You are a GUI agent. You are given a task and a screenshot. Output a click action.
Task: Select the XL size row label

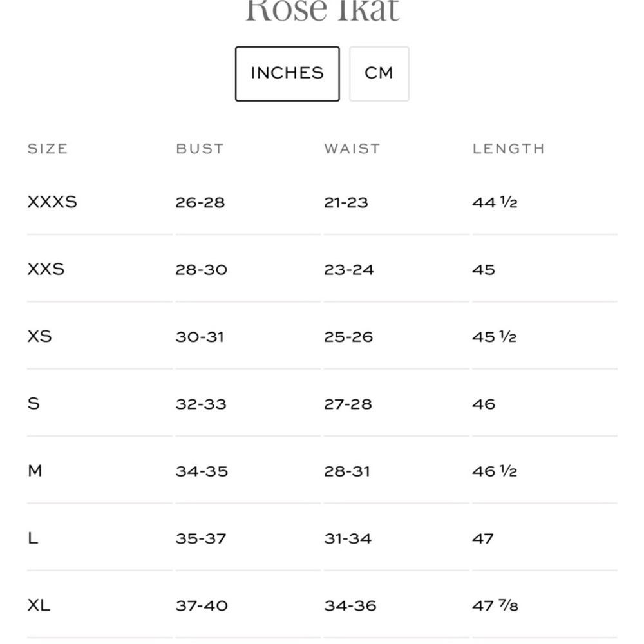pos(39,605)
